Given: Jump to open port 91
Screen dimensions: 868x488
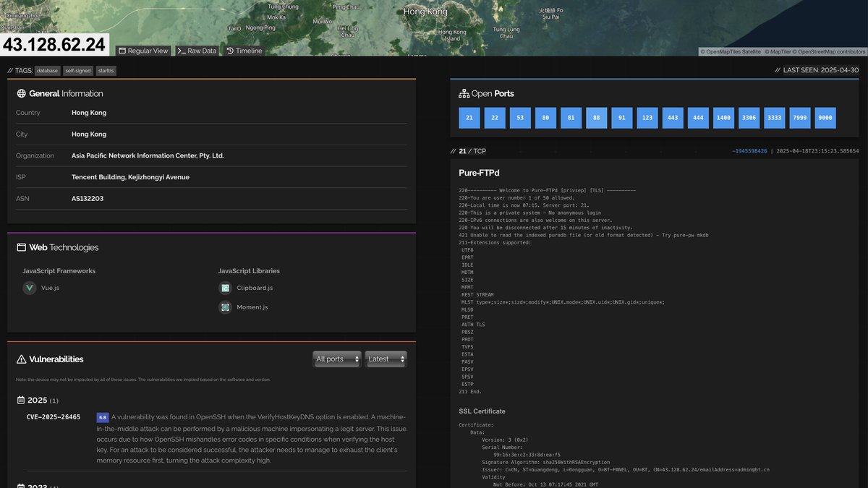Looking at the screenshot, I should [x=621, y=118].
